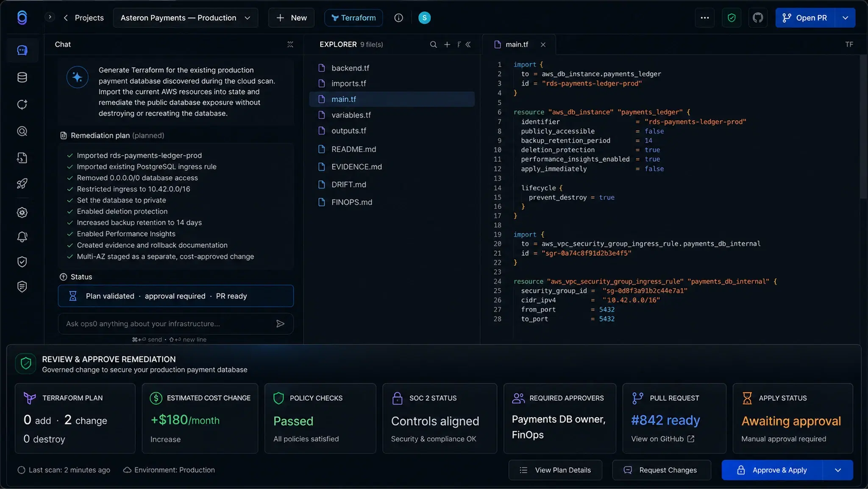Image resolution: width=868 pixels, height=489 pixels.
Task: Click the Explorer filter icon
Action: pos(459,45)
